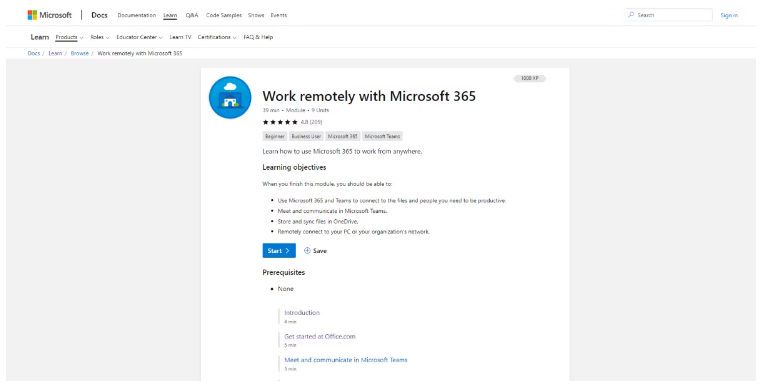
Task: Open Get started at Office.com unit
Action: click(x=320, y=336)
